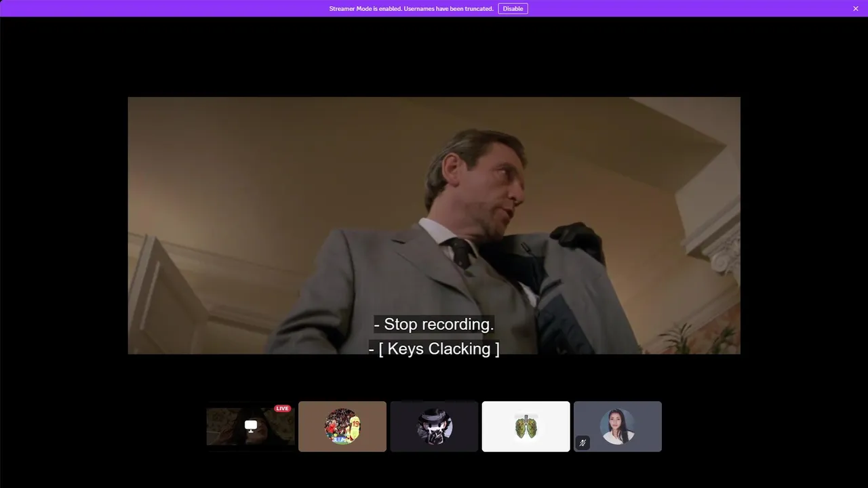
Task: Select the masked hat avatar participant tile
Action: 434,426
